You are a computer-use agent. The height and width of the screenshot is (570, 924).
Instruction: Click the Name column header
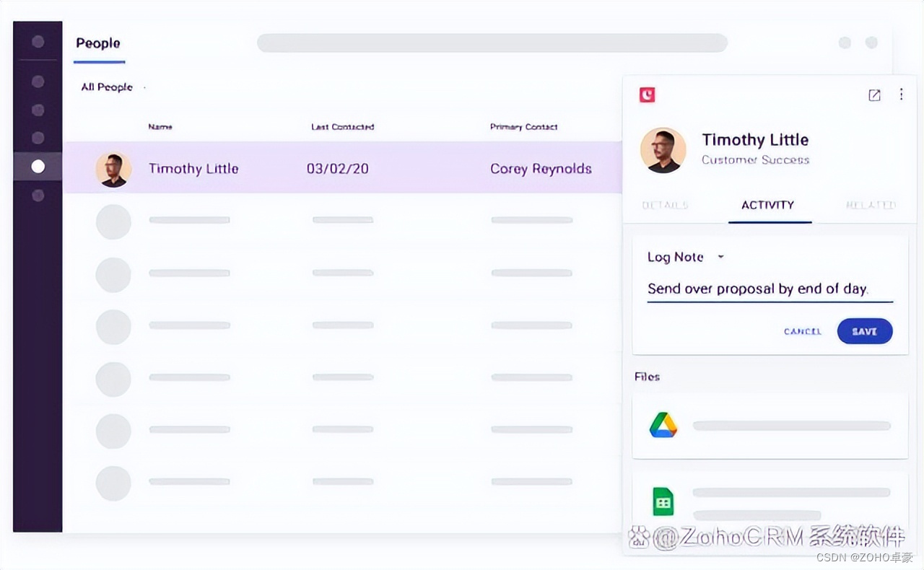point(160,127)
